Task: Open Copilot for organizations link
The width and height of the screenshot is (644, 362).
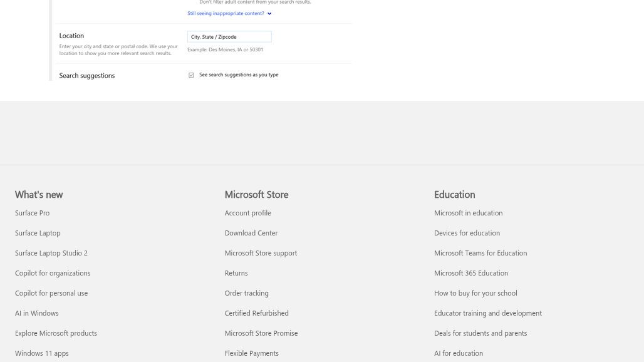Action: (x=53, y=273)
